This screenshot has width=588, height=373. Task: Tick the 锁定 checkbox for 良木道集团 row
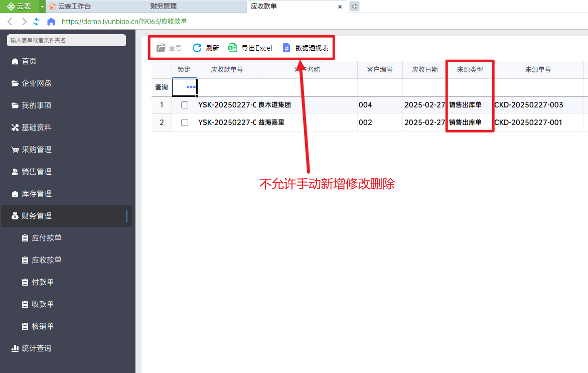click(185, 105)
